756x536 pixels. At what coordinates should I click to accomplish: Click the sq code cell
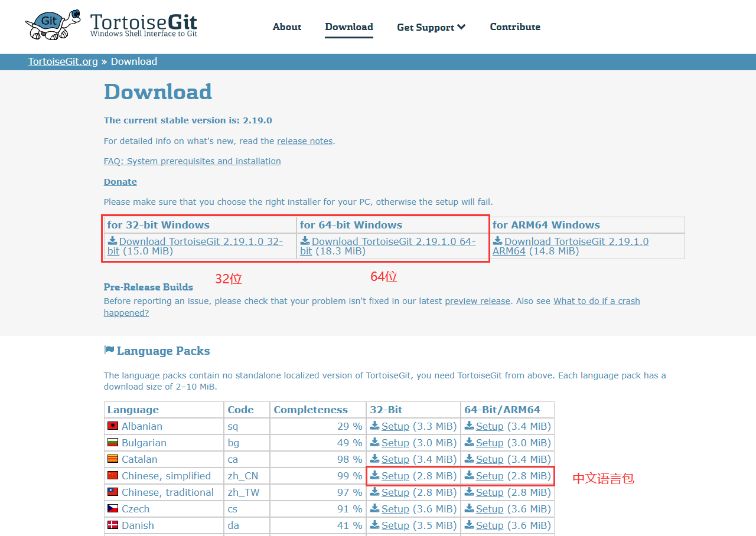[247, 426]
